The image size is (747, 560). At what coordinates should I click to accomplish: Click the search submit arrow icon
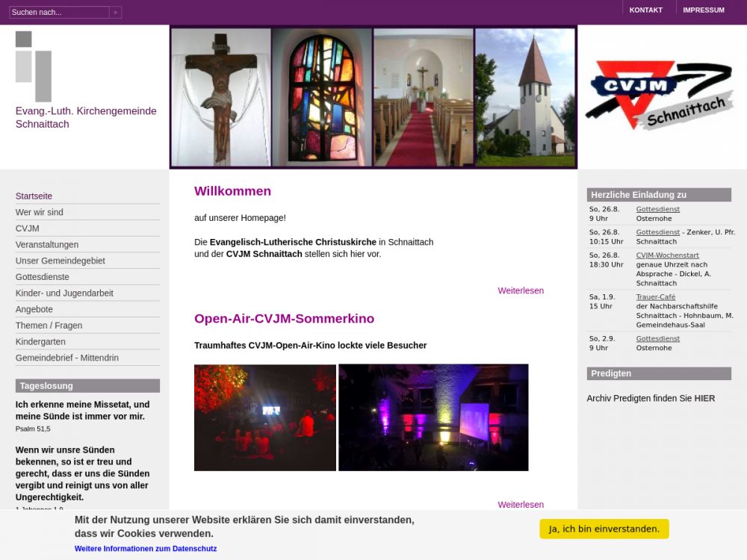point(115,12)
